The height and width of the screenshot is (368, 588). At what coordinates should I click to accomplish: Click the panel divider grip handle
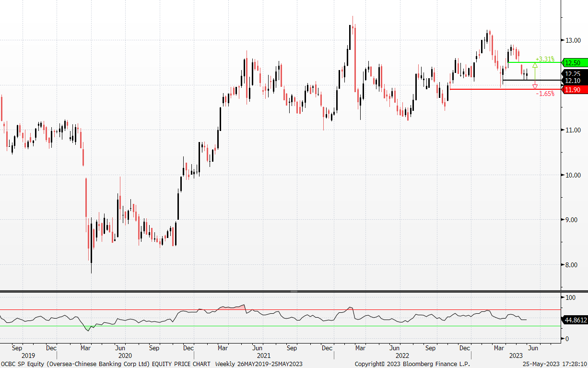(x=294, y=291)
